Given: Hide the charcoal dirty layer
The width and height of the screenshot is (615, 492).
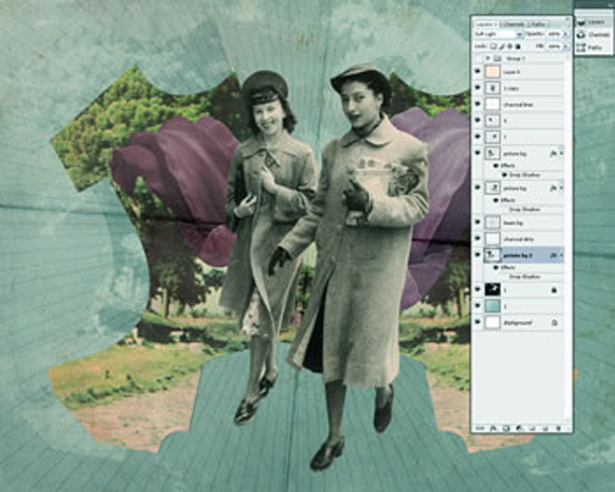Looking at the screenshot, I should [x=477, y=239].
